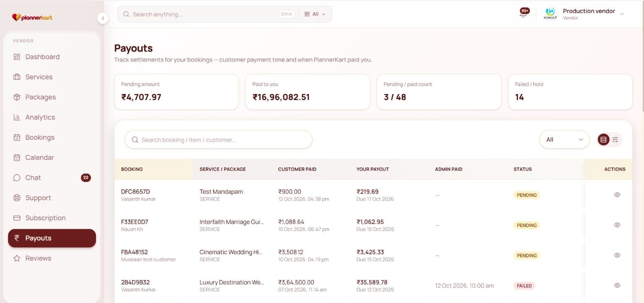644x303 pixels.
Task: Open the Payouts menu item
Action: click(x=52, y=238)
